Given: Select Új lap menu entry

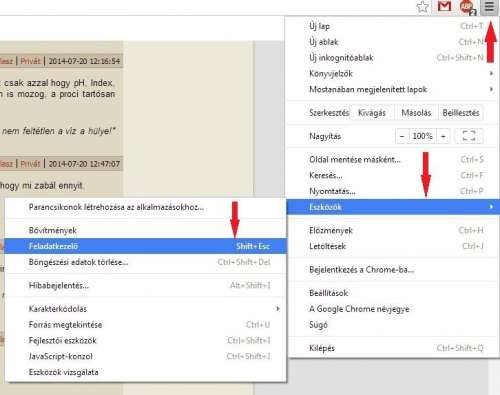Looking at the screenshot, I should (393, 26).
